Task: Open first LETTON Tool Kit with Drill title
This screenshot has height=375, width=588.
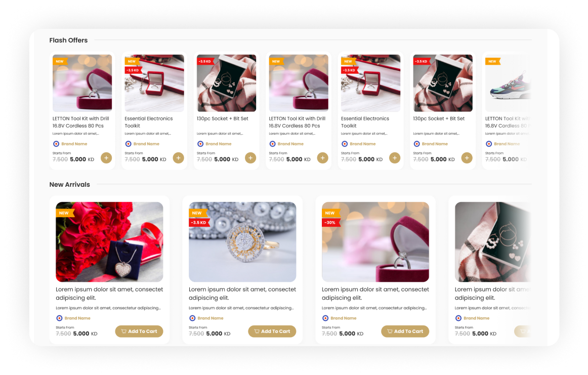Action: pyautogui.click(x=80, y=122)
